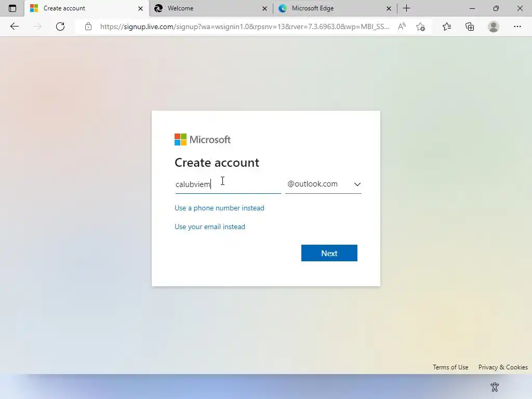Click Use a phone number instead
Viewport: 532px width, 399px height.
coord(219,208)
